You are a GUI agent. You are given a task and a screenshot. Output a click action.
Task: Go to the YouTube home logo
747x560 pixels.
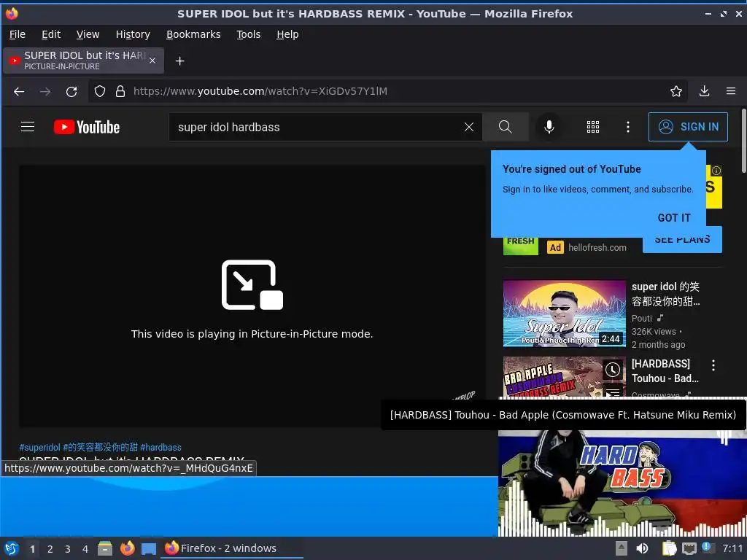(87, 127)
